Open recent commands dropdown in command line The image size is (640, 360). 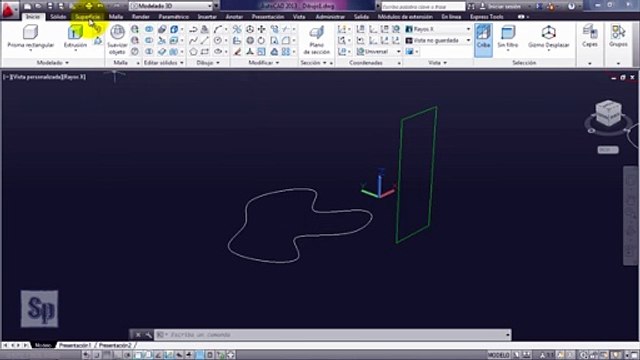(162, 335)
